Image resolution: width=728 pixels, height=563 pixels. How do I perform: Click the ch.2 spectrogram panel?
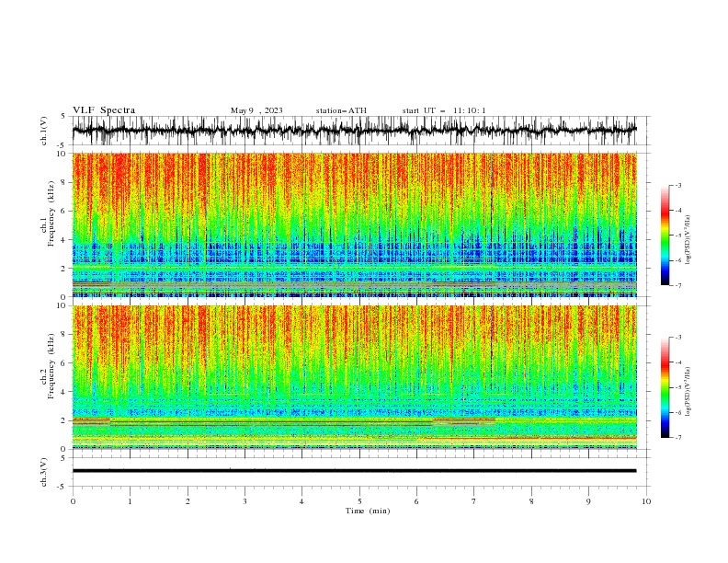(x=355, y=377)
